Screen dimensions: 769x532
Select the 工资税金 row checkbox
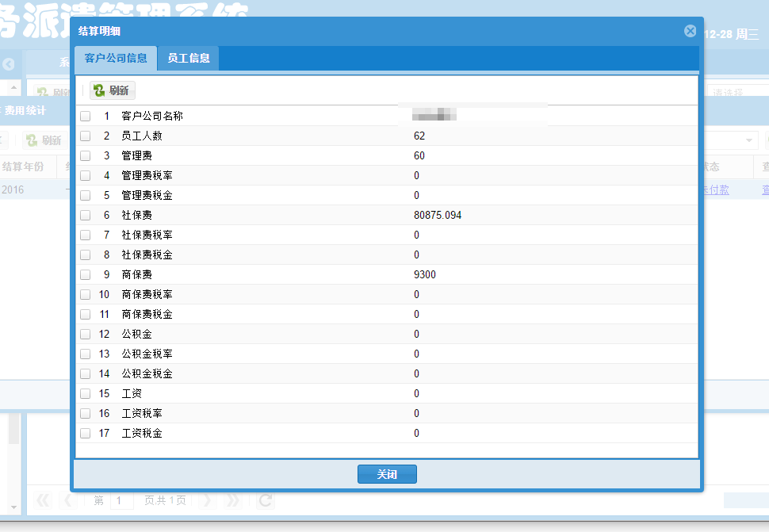(x=86, y=434)
